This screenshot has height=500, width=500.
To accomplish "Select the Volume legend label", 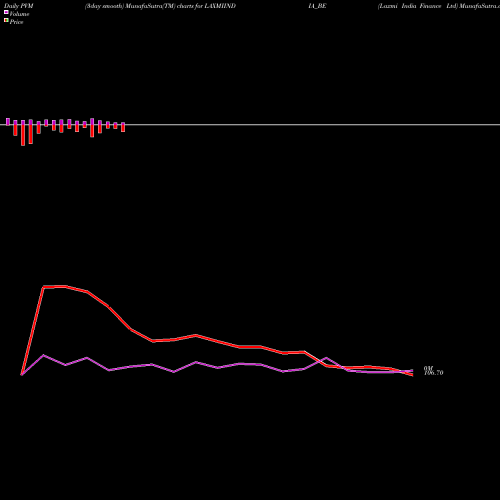I will 19,14.
